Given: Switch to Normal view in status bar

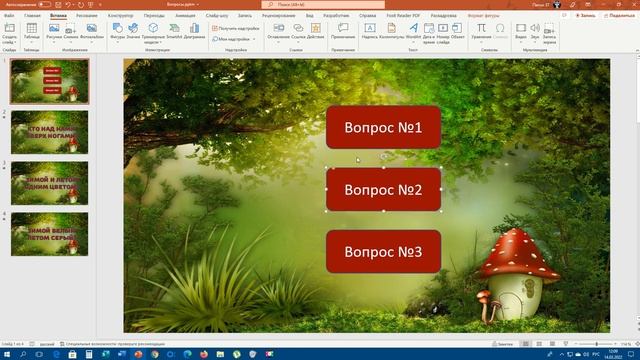Looking at the screenshot, I should [x=526, y=344].
